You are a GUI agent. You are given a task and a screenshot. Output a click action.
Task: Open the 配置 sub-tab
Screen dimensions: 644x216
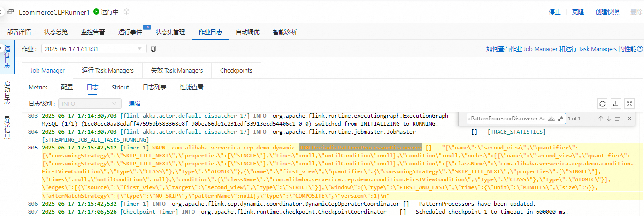67,87
